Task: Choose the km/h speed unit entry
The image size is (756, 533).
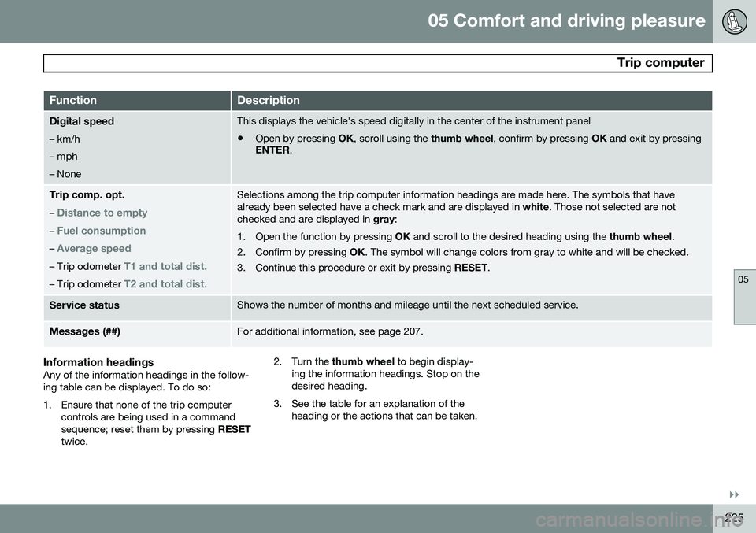Action: (65, 139)
